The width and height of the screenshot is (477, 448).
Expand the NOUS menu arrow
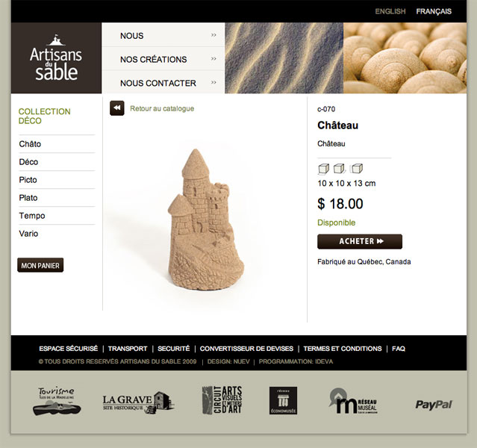point(213,35)
